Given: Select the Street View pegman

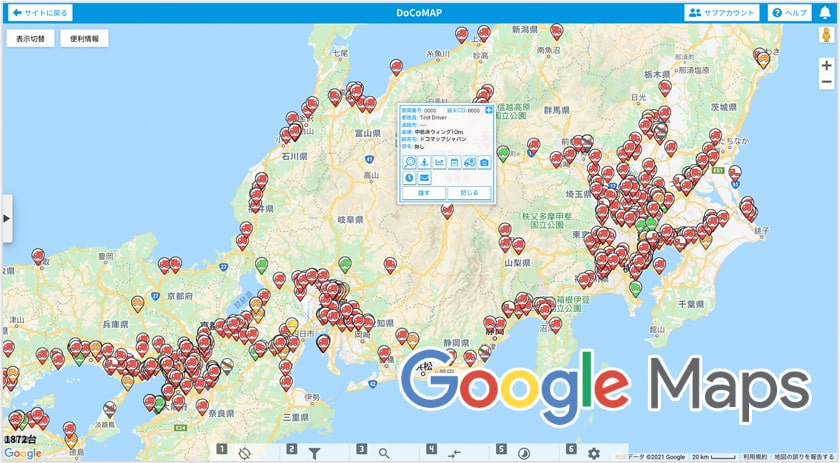Looking at the screenshot, I should click(x=826, y=37).
